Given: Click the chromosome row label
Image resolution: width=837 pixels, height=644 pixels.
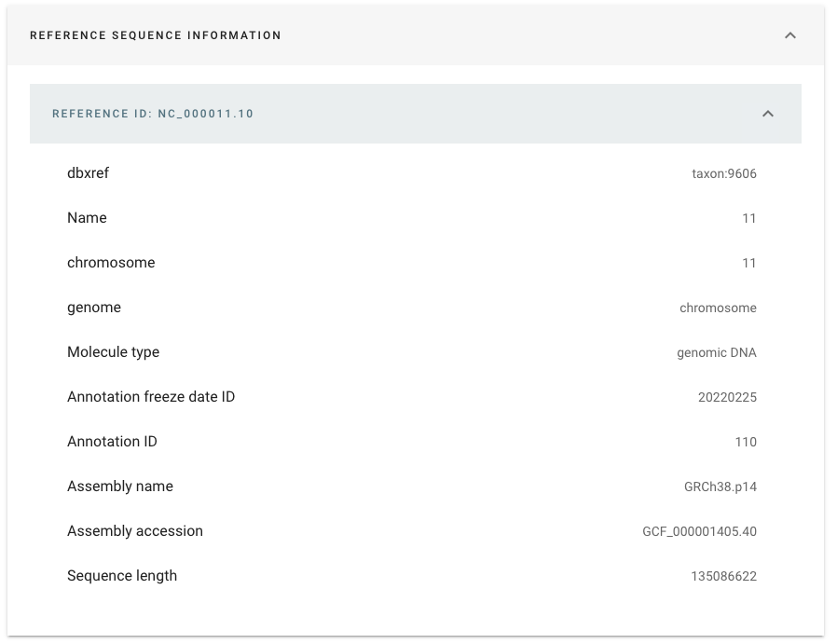Looking at the screenshot, I should point(111,263).
